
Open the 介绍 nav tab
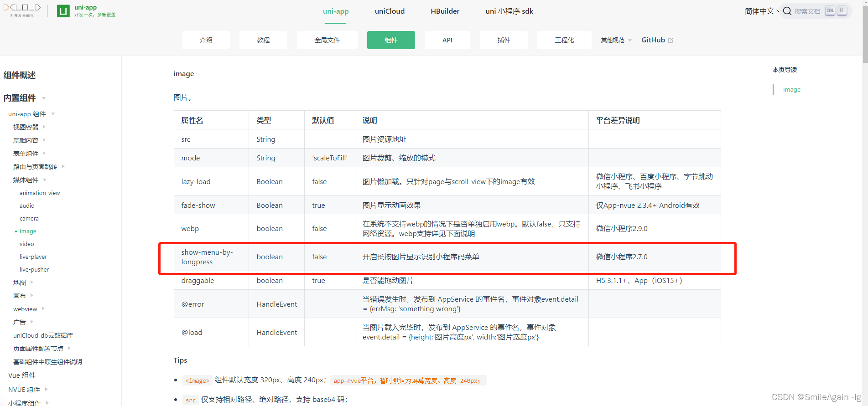[206, 40]
